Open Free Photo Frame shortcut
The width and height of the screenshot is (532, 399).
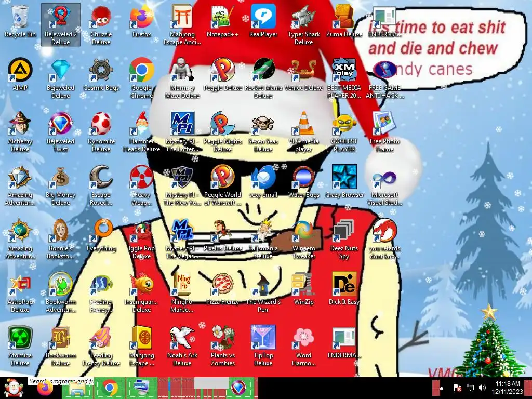click(x=384, y=131)
